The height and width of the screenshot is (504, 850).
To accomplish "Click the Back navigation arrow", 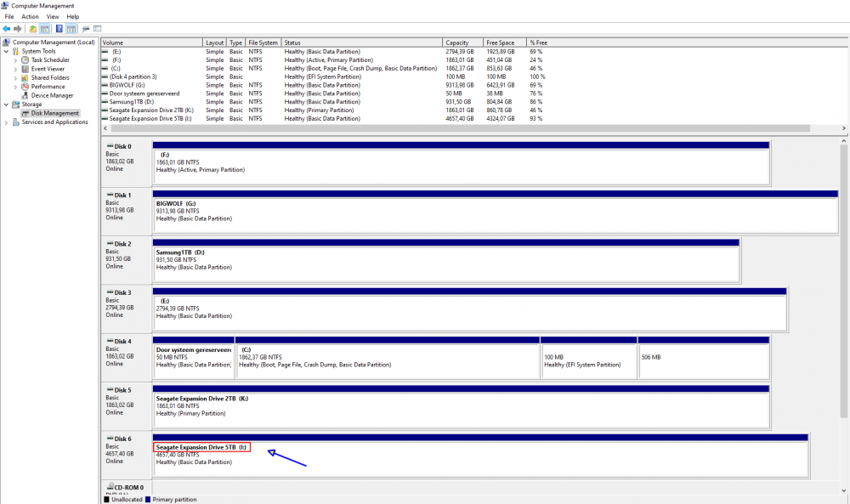I will (x=6, y=29).
